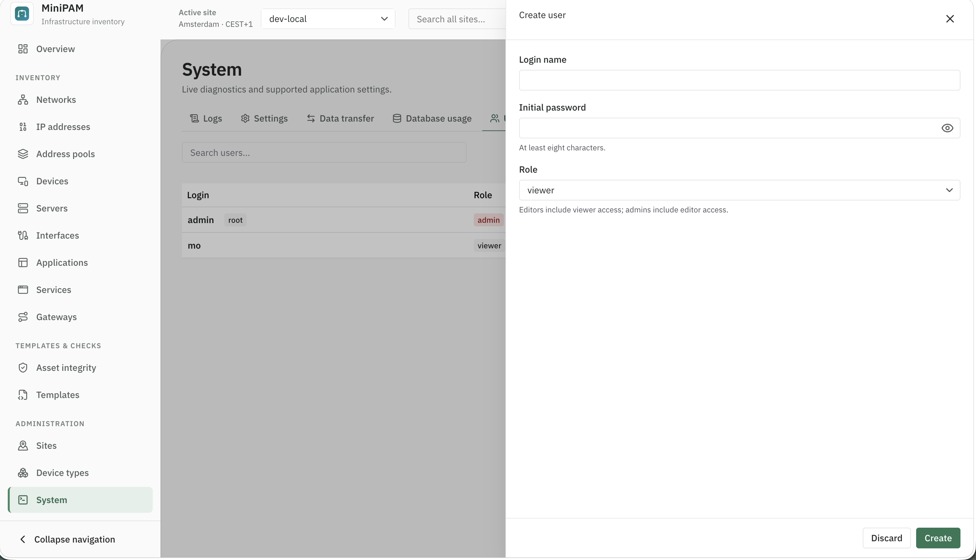Image resolution: width=976 pixels, height=560 pixels.
Task: Click the Search users field
Action: click(x=324, y=153)
